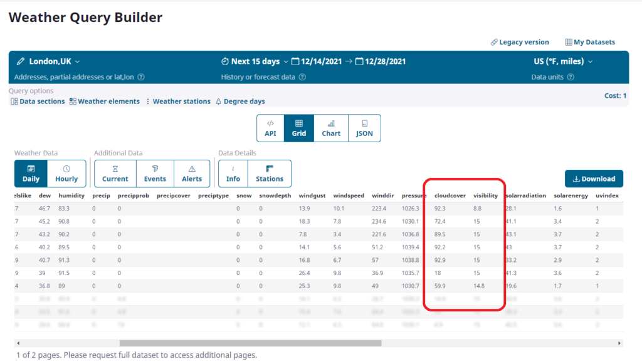Click the Download button
The height and width of the screenshot is (364, 642).
(594, 179)
